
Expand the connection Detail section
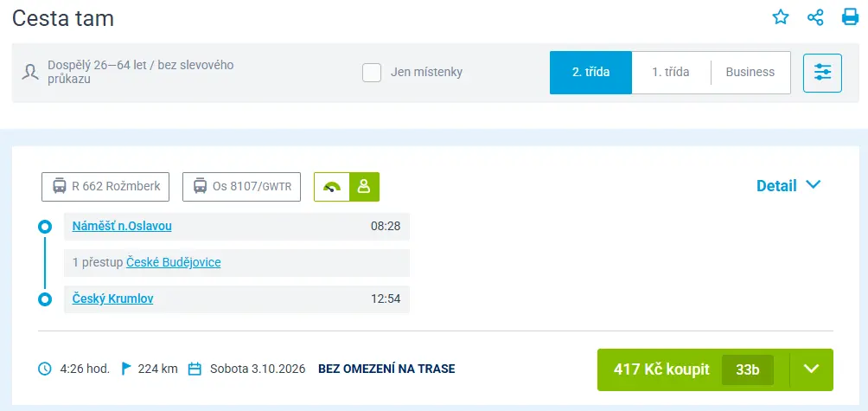pos(788,185)
